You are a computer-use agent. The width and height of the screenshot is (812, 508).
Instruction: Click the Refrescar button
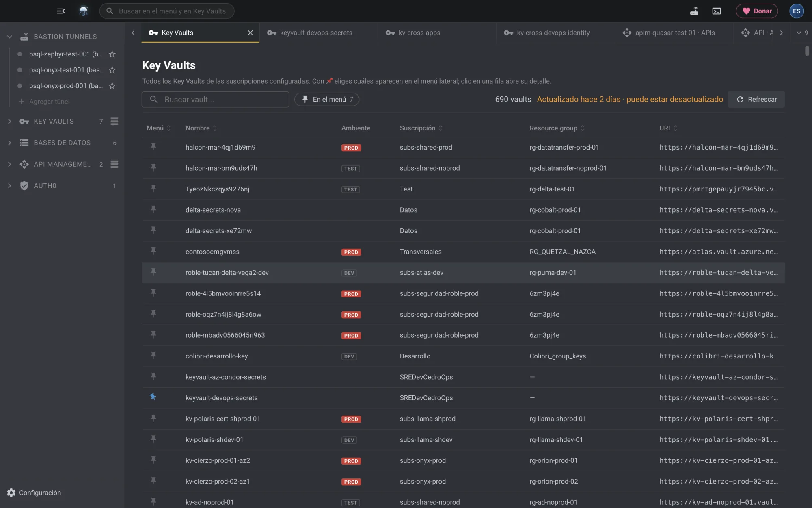(756, 100)
